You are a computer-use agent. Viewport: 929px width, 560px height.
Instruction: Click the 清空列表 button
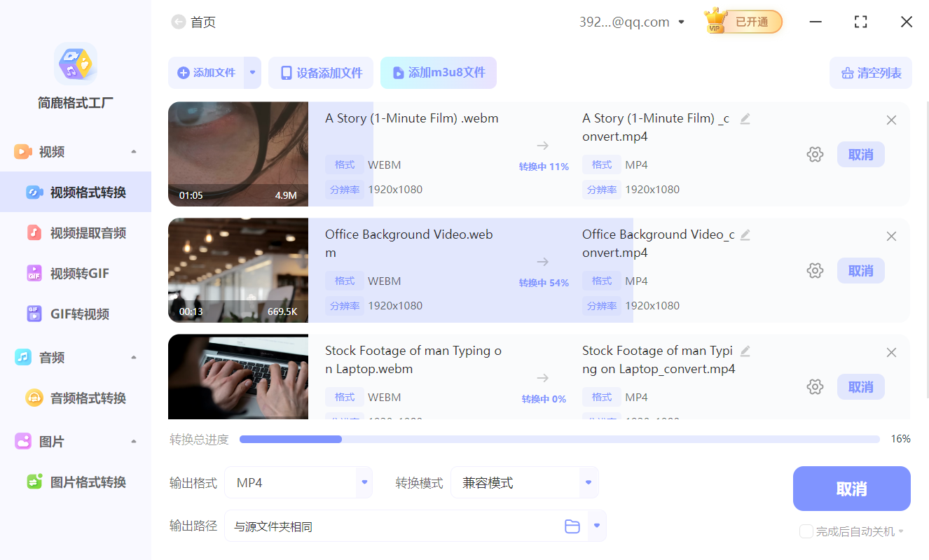871,73
